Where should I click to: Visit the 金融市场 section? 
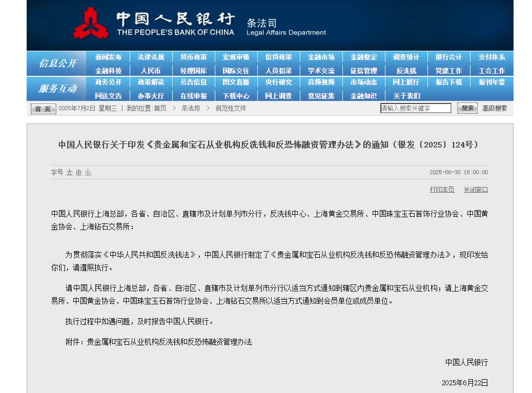321,57
